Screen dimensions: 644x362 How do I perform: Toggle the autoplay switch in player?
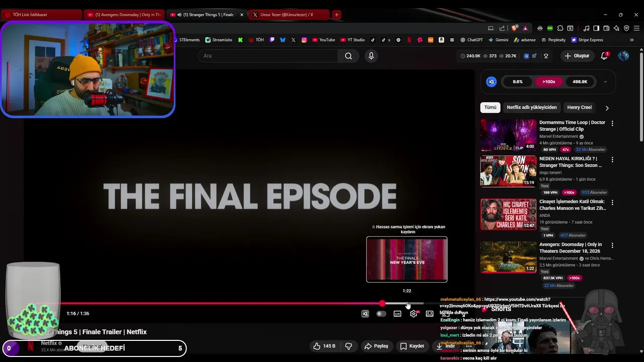tap(381, 314)
